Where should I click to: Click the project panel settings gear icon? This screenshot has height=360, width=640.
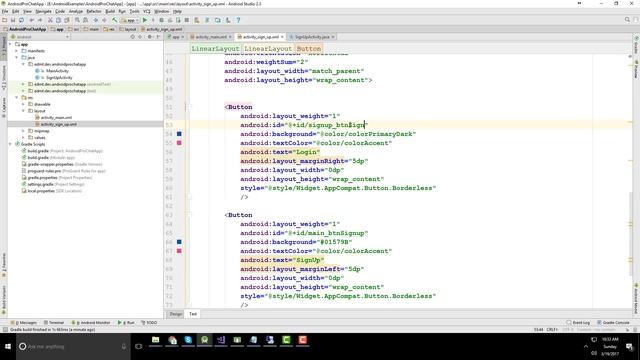point(150,37)
